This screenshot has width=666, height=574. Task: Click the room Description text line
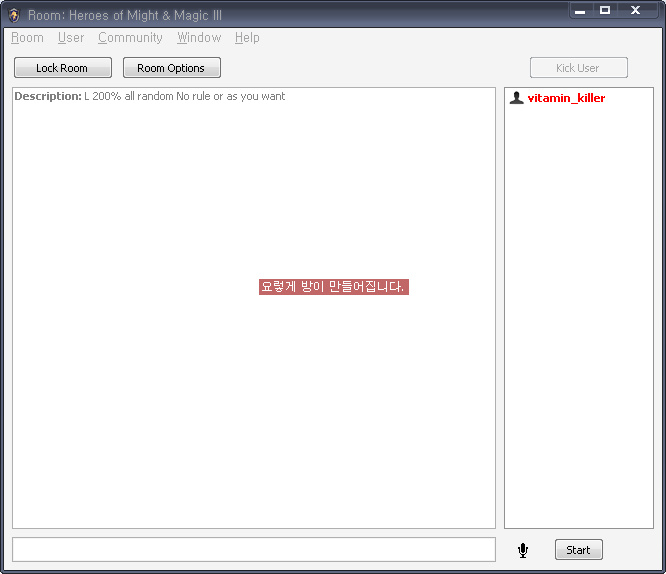[150, 96]
